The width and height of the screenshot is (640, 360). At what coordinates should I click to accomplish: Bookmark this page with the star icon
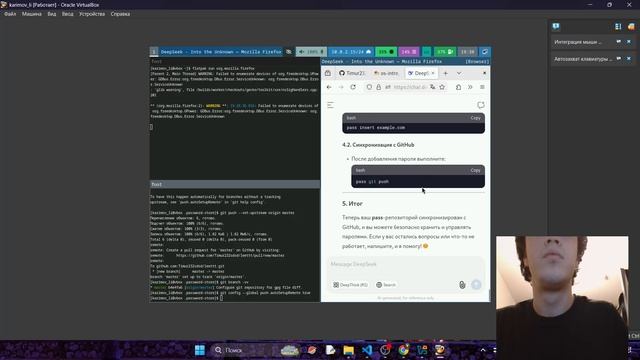pos(442,87)
